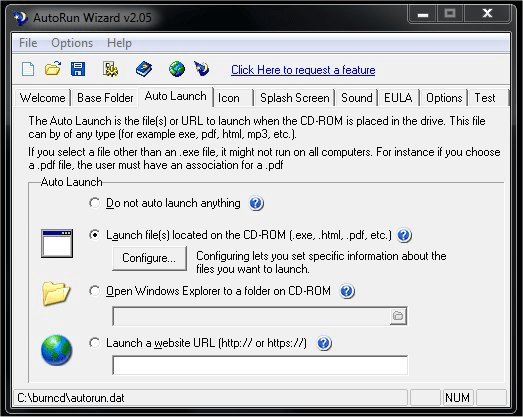Minimize the AutoRun Wizard window
The height and width of the screenshot is (417, 523).
[423, 14]
